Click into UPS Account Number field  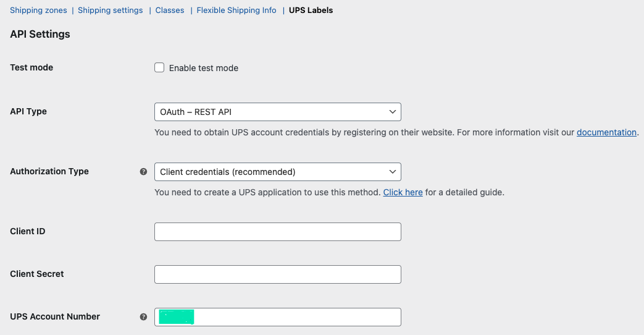tap(296, 317)
